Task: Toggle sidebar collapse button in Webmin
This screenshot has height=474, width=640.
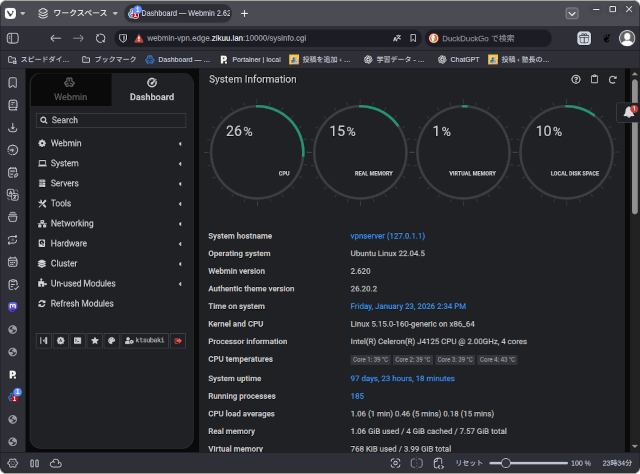Action: tap(44, 341)
